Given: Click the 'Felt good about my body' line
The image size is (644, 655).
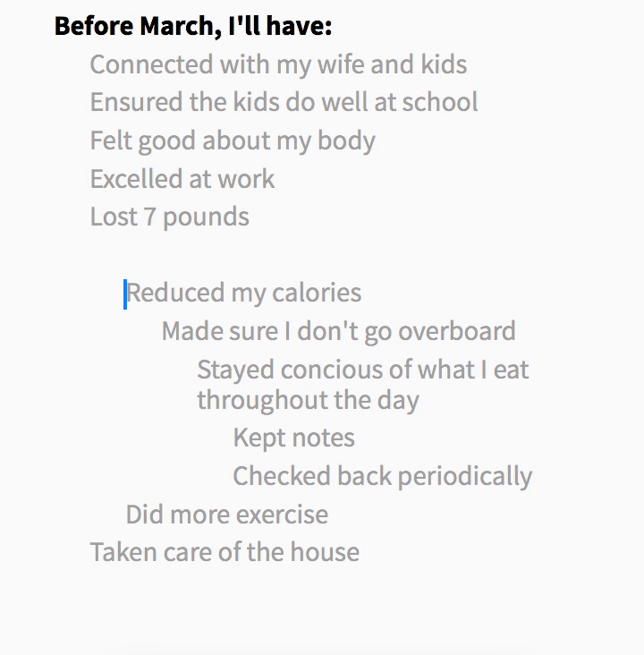Looking at the screenshot, I should [x=233, y=141].
